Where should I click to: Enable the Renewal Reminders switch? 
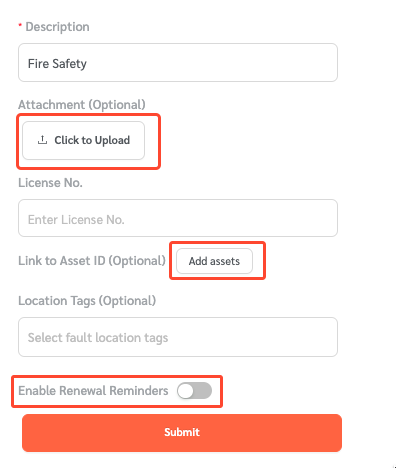(x=194, y=391)
